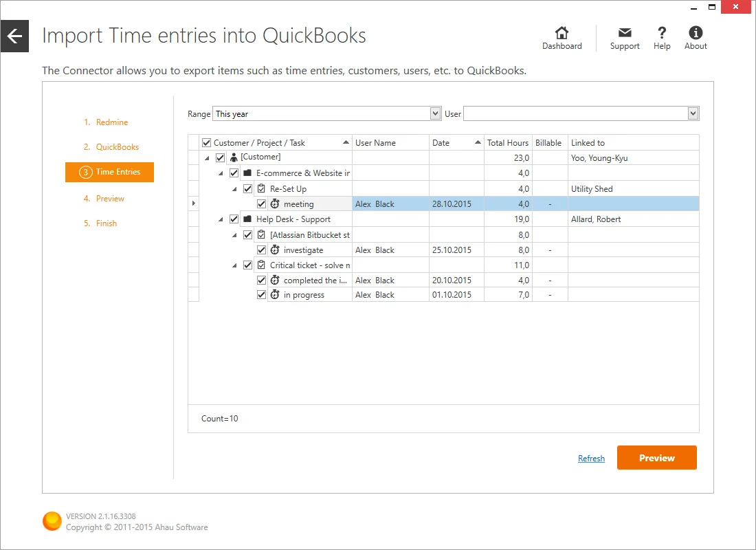Go to step 4 Preview
Screen dimensions: 756x550
click(104, 198)
